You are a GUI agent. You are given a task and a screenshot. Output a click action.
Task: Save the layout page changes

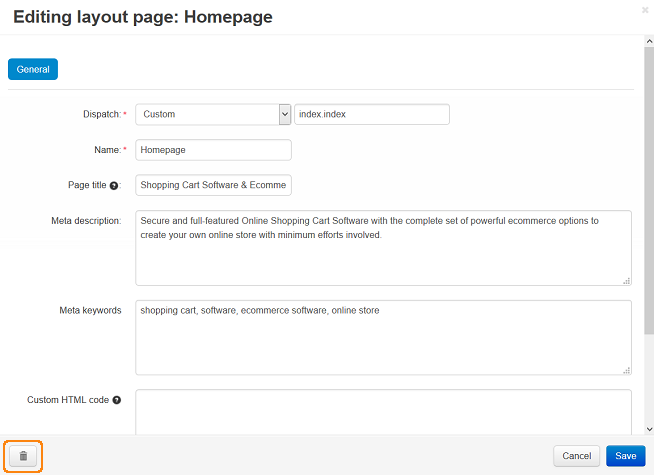coord(626,456)
